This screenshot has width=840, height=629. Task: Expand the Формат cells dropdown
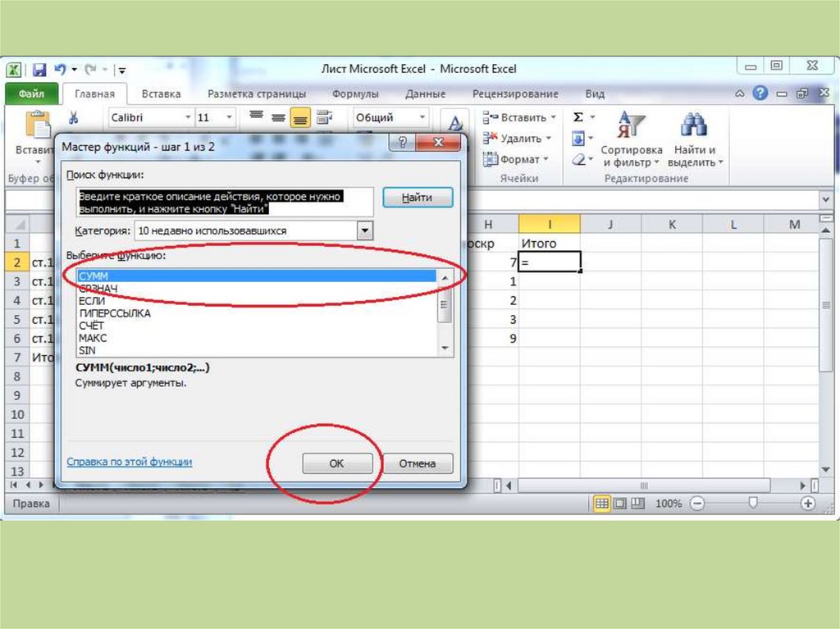[546, 159]
